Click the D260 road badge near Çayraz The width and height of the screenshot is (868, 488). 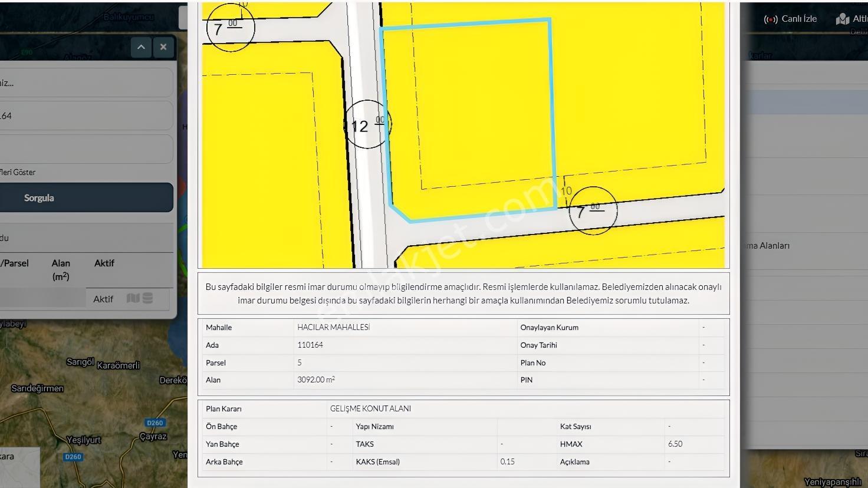(x=154, y=423)
